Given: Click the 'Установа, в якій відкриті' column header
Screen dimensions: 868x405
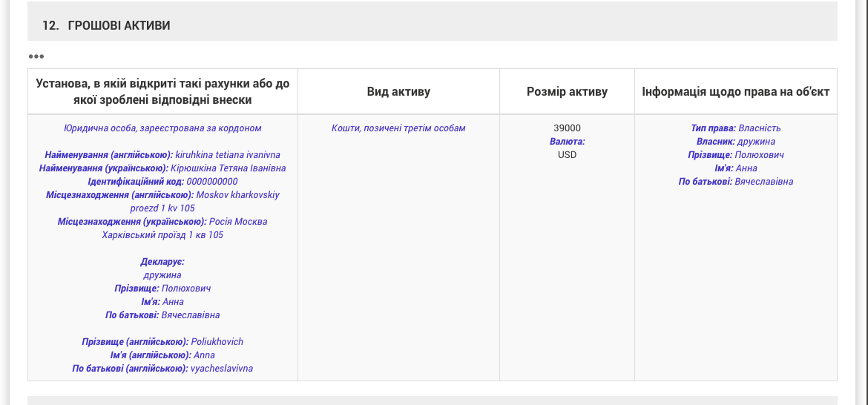Looking at the screenshot, I should [x=162, y=92].
